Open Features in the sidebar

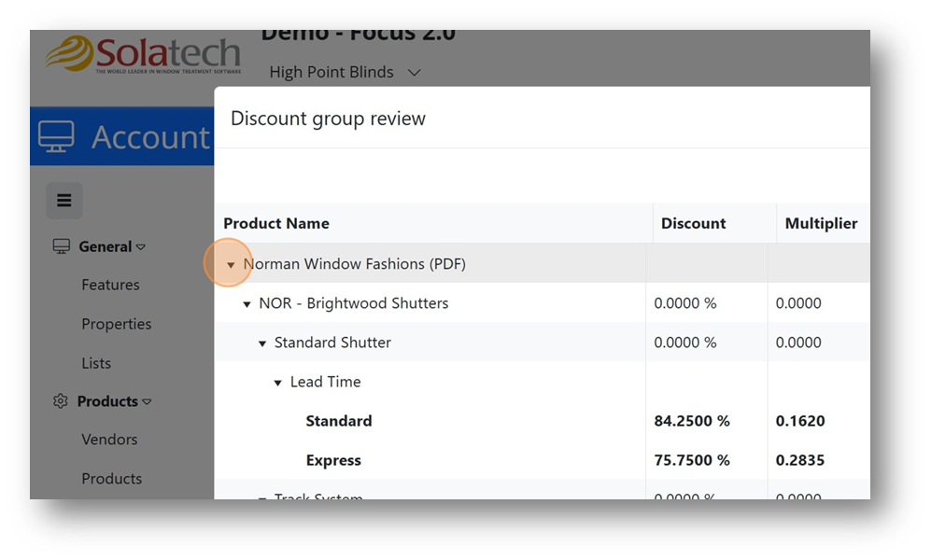110,285
